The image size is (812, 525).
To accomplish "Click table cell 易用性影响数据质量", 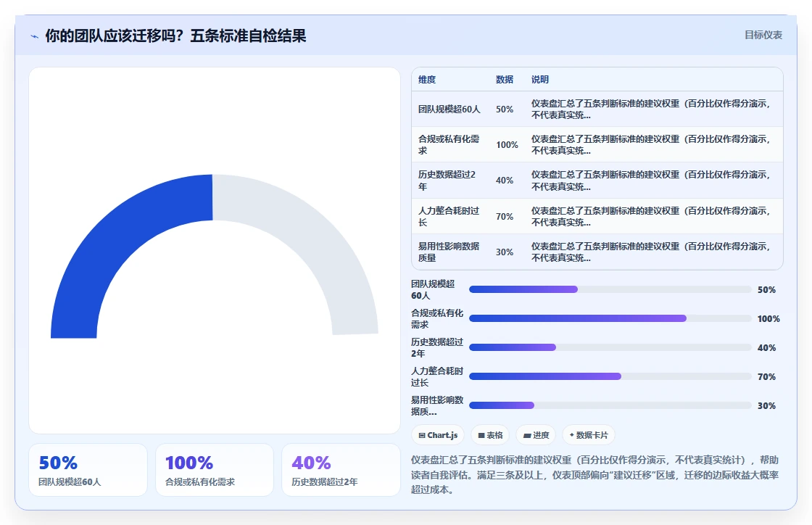I will (449, 252).
